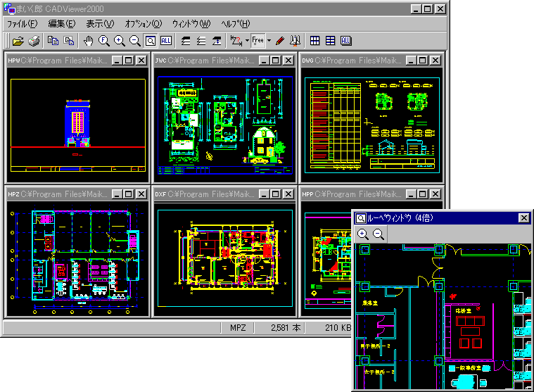The image size is (534, 392).
Task: Select the hand pan tool
Action: tap(88, 41)
